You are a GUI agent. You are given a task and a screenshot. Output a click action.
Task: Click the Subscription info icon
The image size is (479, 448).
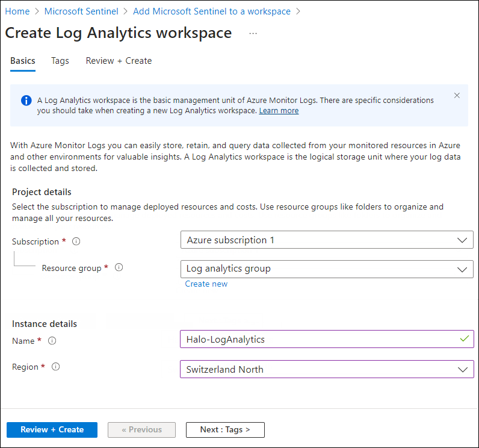tap(76, 241)
